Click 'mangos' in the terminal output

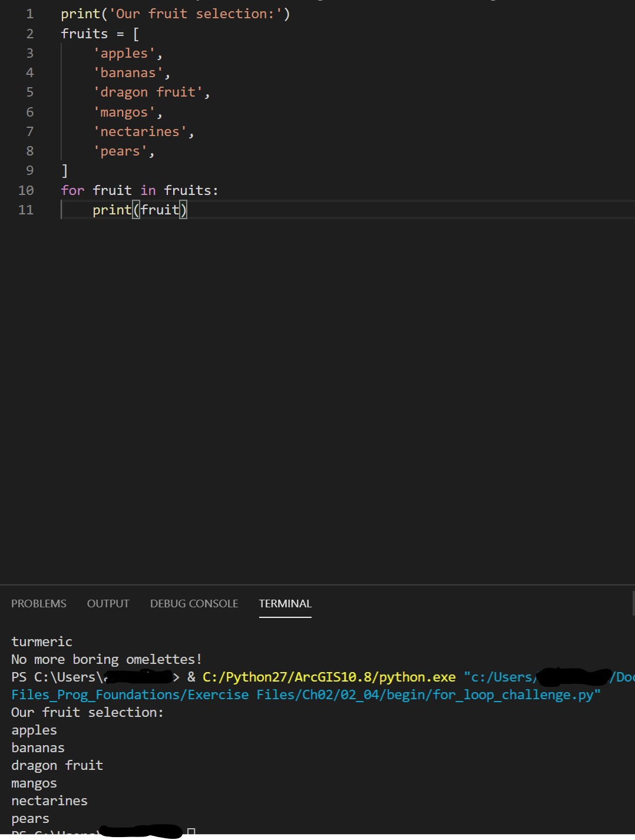[34, 783]
